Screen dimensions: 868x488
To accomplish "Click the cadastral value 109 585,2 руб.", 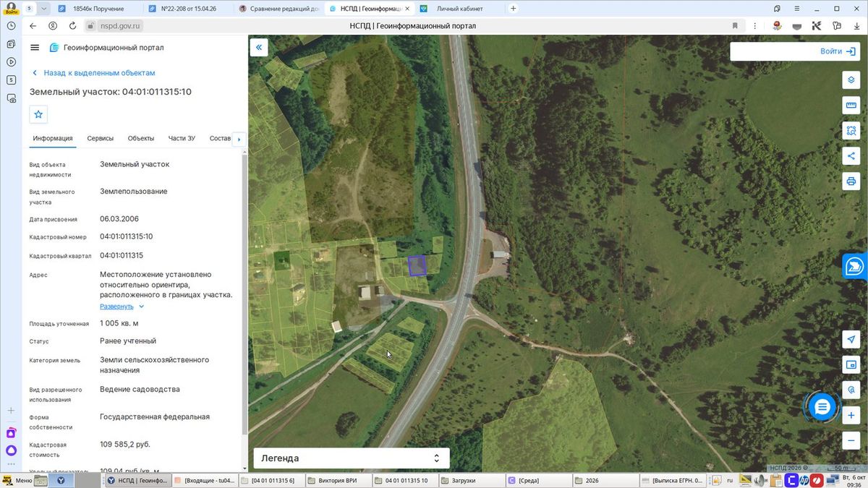I will click(125, 444).
